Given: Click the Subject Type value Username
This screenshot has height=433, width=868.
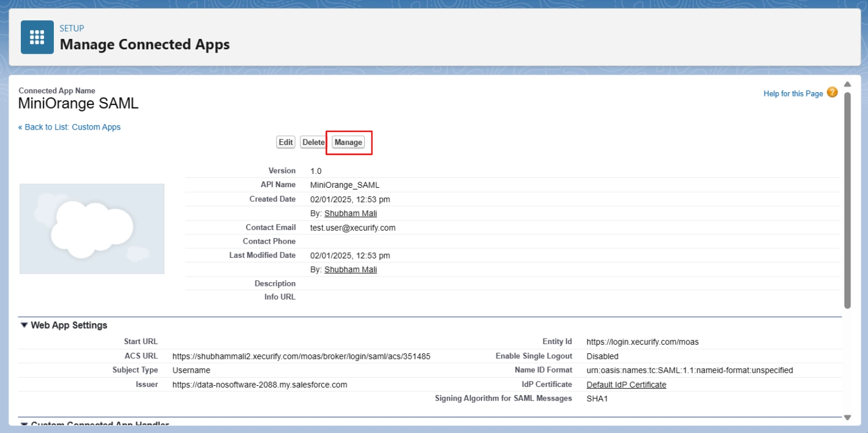Looking at the screenshot, I should (x=191, y=370).
